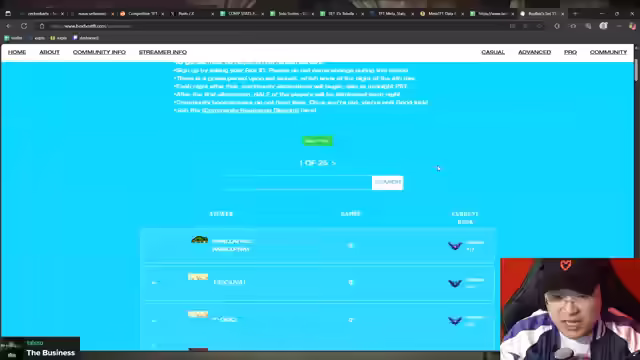Click the CURRENT RANK column header

(465, 218)
